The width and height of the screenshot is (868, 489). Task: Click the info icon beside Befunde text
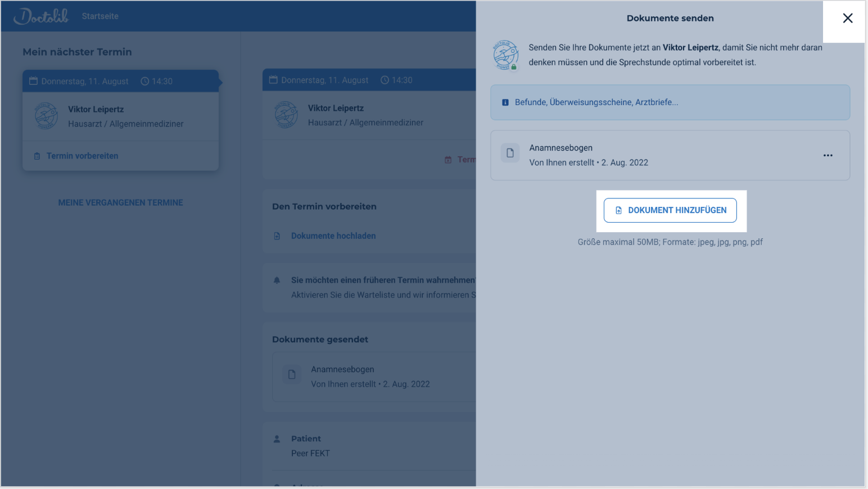505,102
